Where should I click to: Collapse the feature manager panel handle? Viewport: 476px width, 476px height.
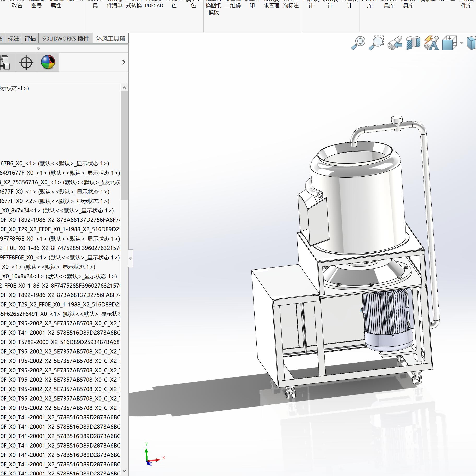(131, 258)
